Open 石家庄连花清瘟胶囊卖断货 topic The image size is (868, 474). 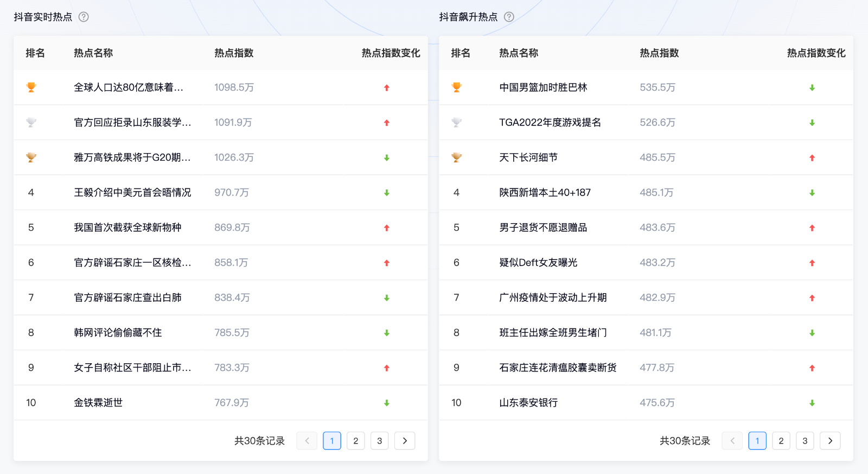tap(558, 368)
